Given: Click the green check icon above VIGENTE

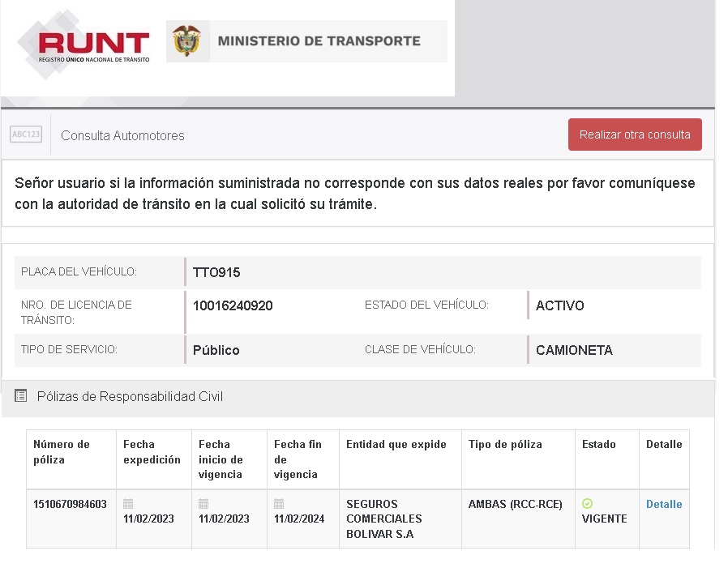Looking at the screenshot, I should coord(588,504).
